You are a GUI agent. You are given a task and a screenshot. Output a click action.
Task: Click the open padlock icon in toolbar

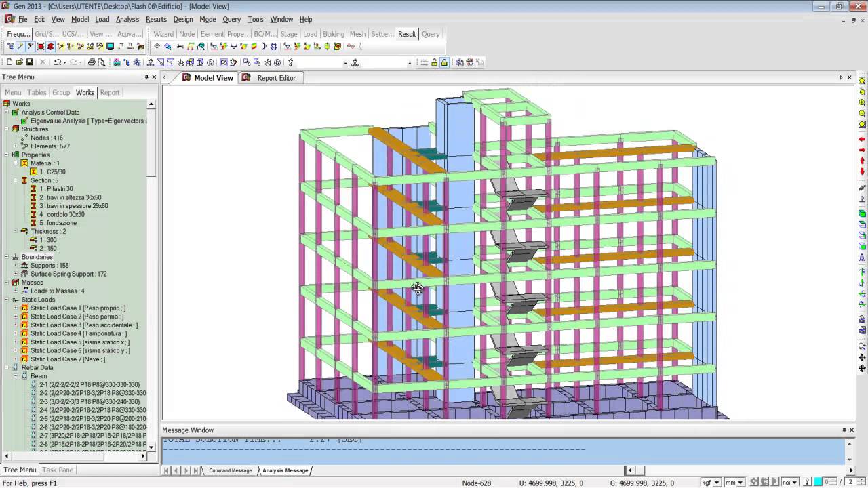434,62
